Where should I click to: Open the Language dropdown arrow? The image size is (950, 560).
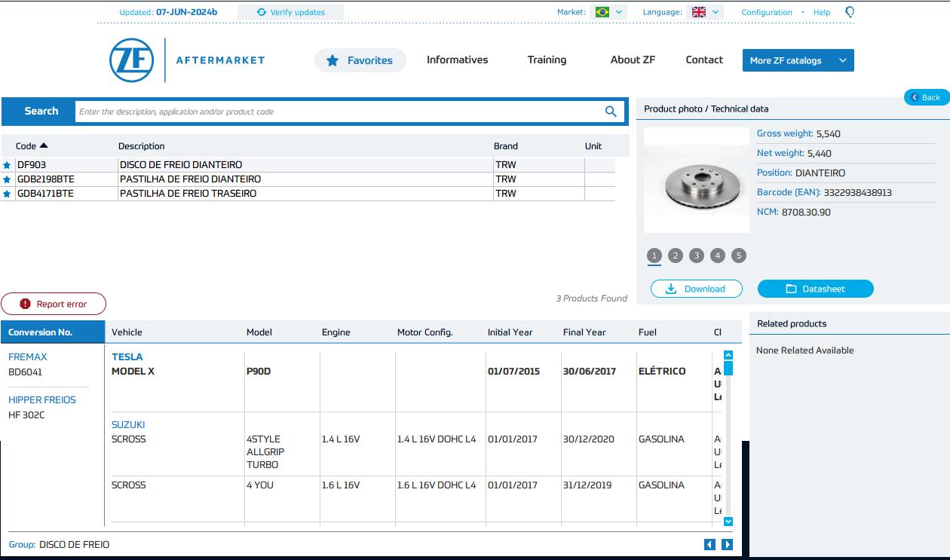point(716,12)
